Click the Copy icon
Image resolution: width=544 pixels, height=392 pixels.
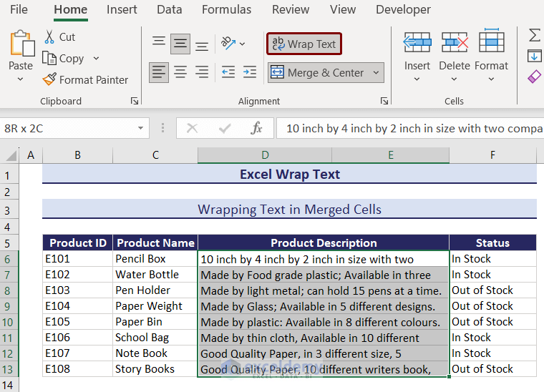[x=49, y=58]
